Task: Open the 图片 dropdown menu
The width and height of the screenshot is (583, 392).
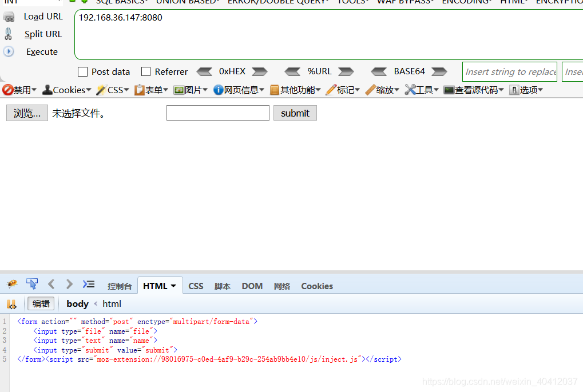Action: click(191, 90)
